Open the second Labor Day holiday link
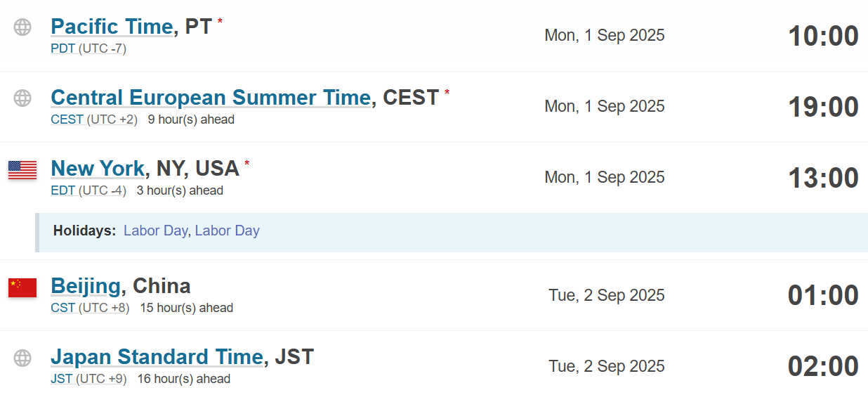 (x=227, y=231)
